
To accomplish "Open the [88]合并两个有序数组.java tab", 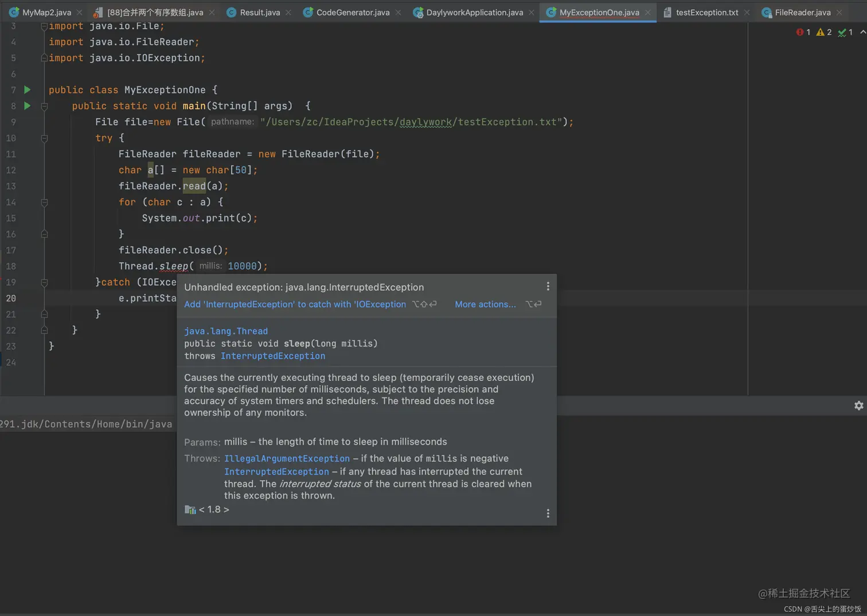I will pos(155,12).
